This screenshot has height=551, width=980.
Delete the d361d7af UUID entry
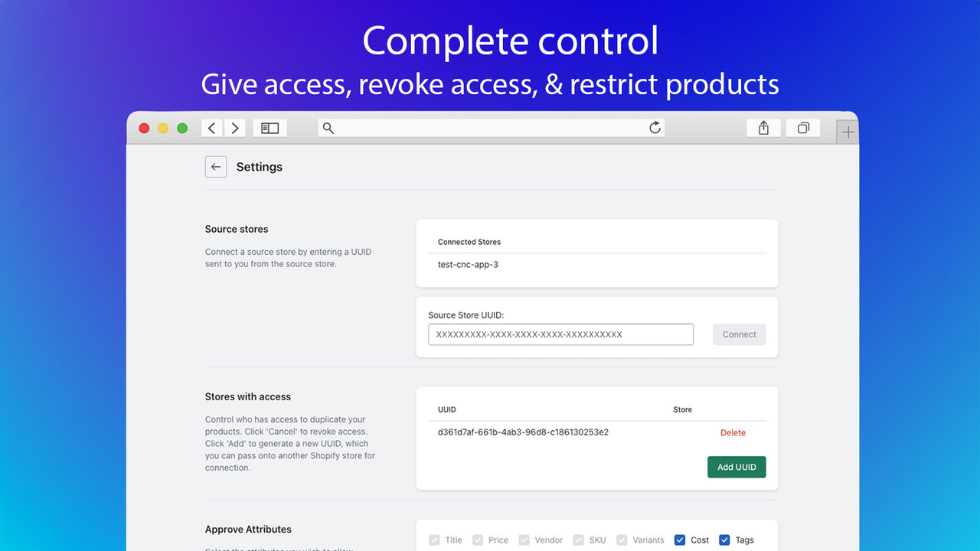(733, 432)
